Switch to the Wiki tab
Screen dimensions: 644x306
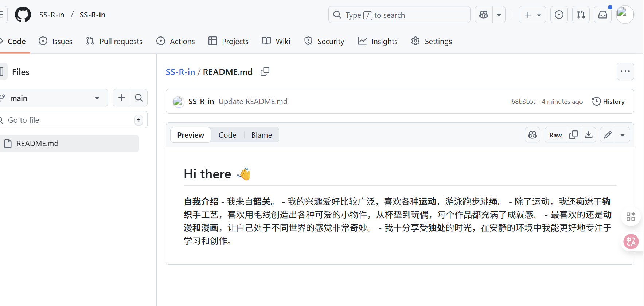(x=276, y=42)
